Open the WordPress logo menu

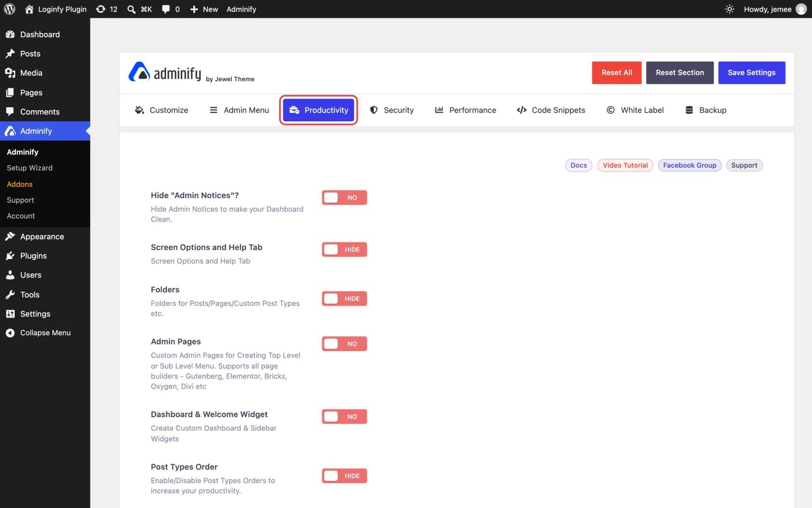10,9
